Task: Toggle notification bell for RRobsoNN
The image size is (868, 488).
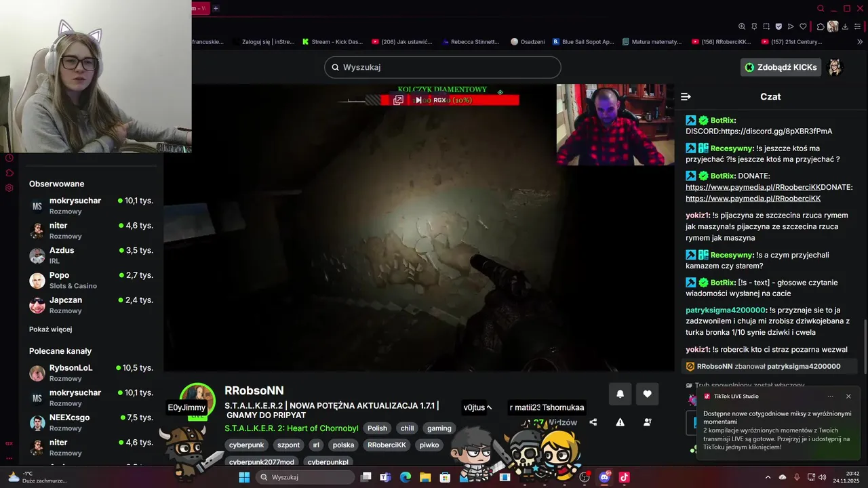Action: (x=620, y=394)
